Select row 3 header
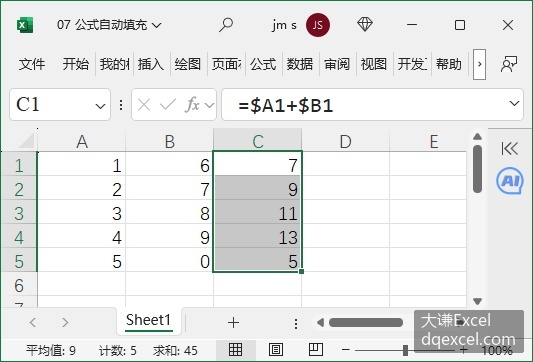The width and height of the screenshot is (533, 362). pos(19,213)
